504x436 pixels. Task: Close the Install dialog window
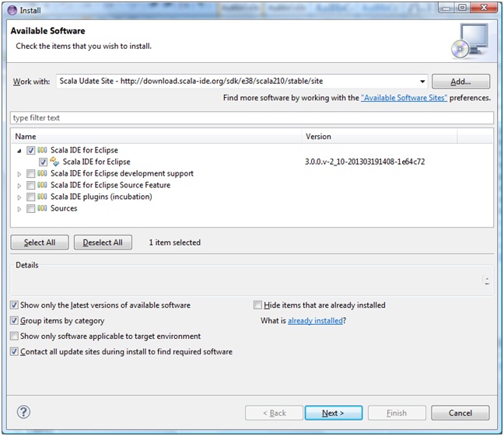tap(484, 8)
